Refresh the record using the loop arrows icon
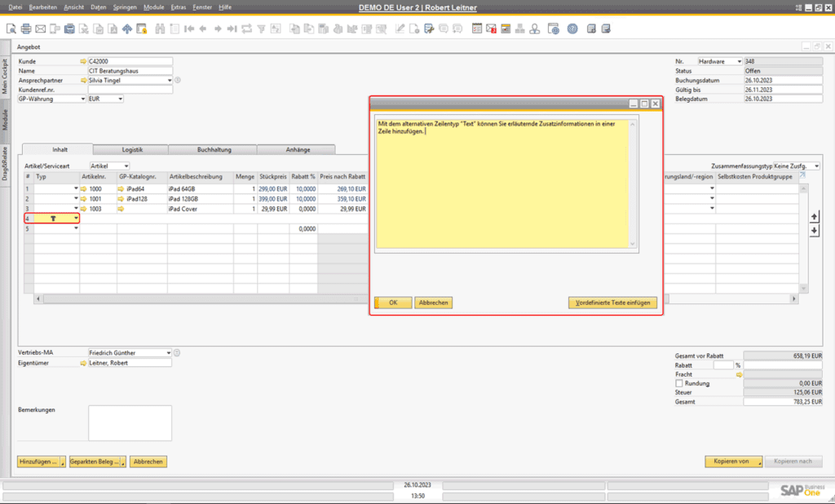The image size is (835, 504). [x=245, y=28]
